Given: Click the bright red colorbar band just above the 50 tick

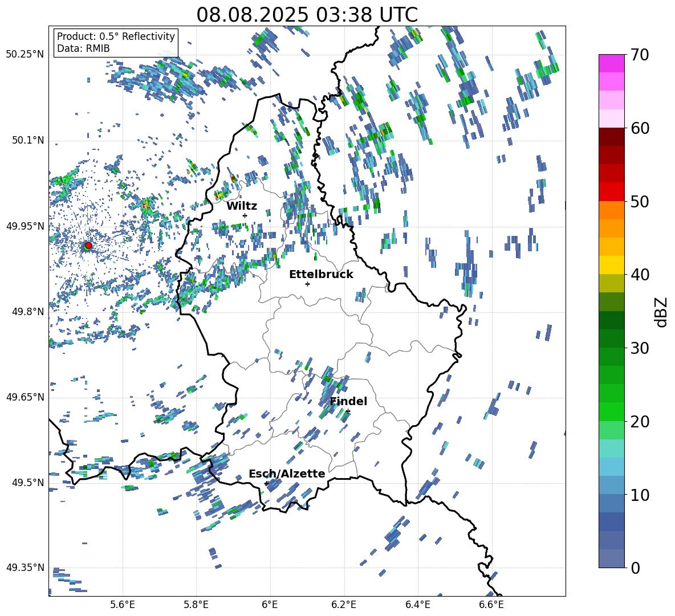Looking at the screenshot, I should tap(611, 192).
